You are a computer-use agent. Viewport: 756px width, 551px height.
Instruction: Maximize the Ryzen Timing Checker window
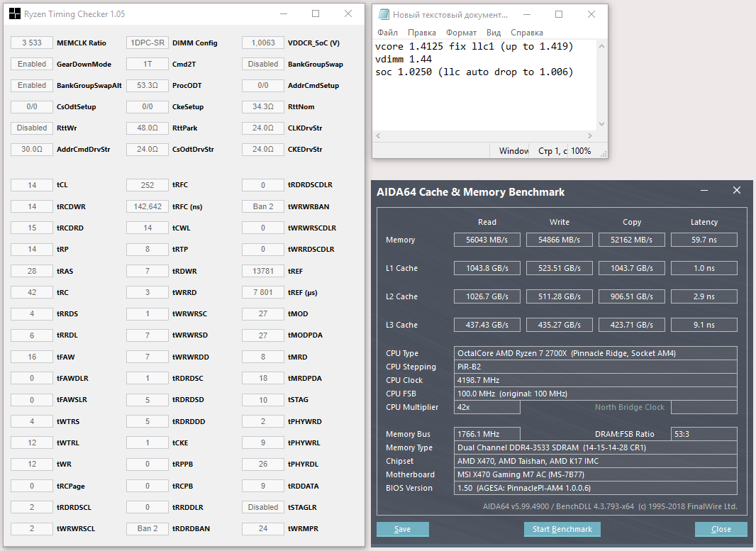click(x=316, y=14)
